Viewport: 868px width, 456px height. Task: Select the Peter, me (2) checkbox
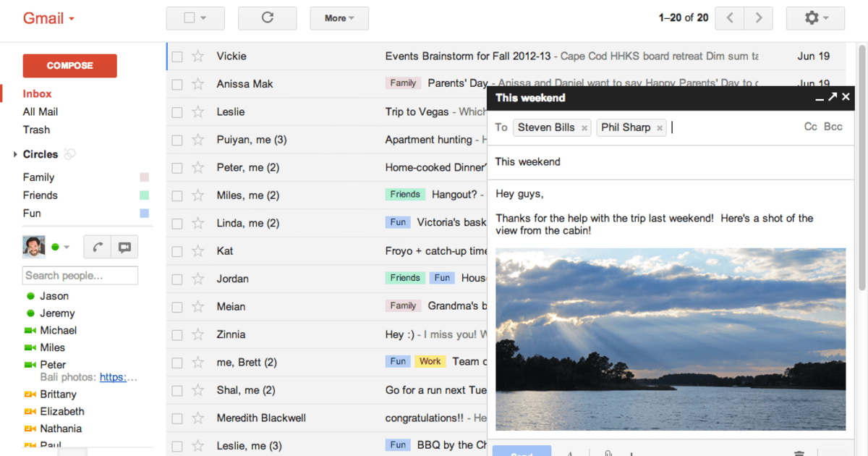177,168
